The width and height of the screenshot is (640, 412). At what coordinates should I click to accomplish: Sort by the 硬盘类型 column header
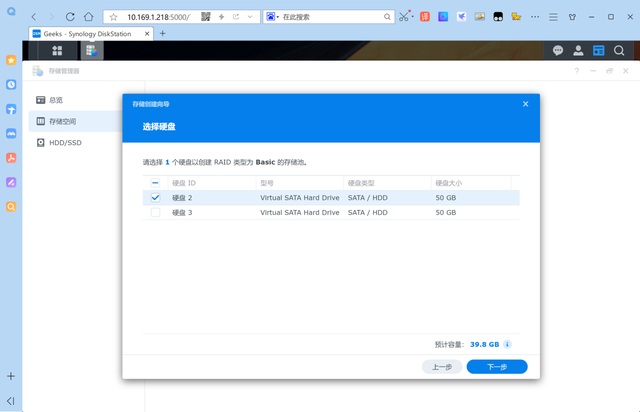tap(387, 183)
